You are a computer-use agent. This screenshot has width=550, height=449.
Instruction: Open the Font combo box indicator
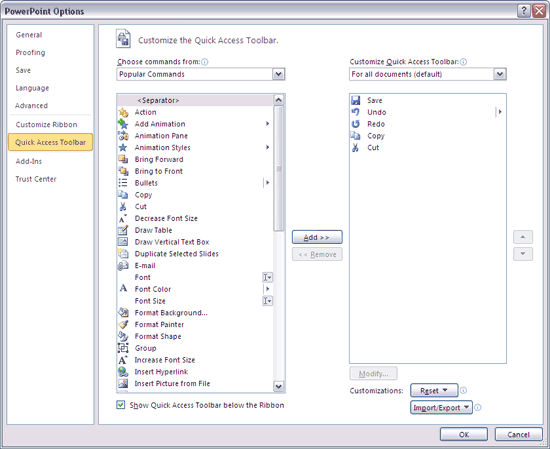coord(268,277)
